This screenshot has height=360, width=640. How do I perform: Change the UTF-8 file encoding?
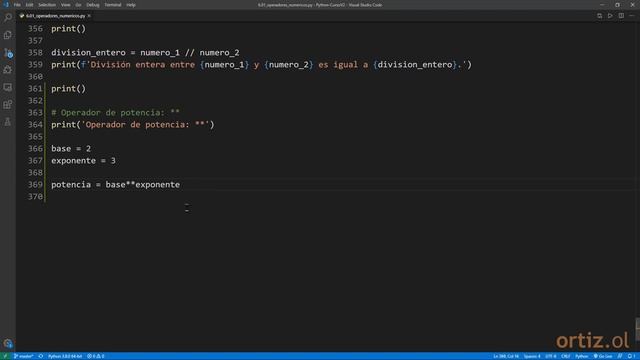click(x=551, y=356)
